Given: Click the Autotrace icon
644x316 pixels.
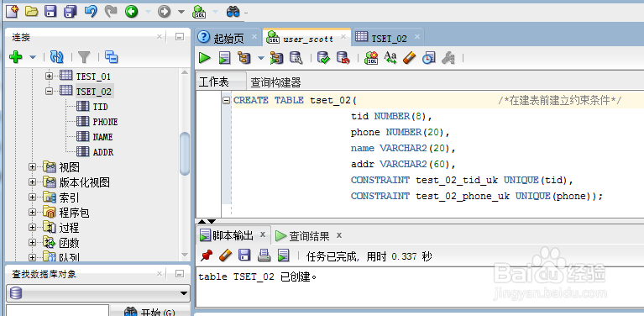Looking at the screenshot, I should (276, 58).
